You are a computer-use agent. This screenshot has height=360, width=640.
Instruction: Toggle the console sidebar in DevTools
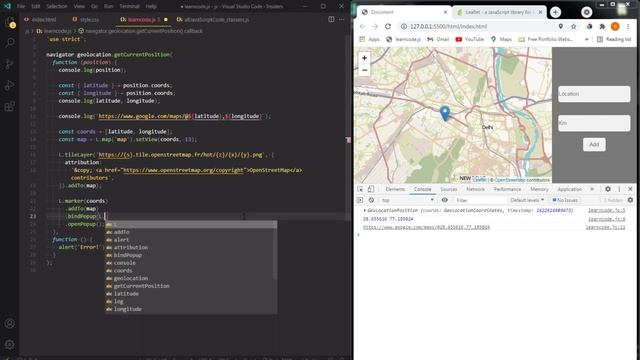(360, 200)
